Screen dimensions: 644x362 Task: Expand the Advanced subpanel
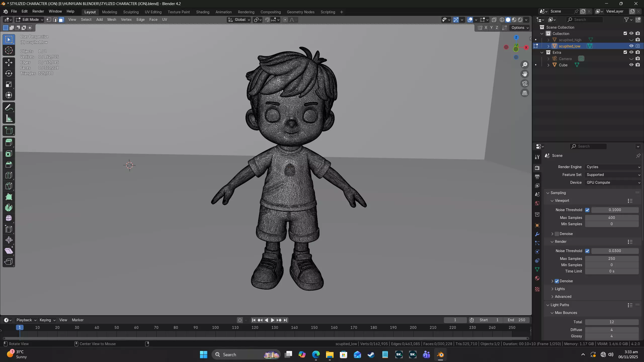coord(563,297)
